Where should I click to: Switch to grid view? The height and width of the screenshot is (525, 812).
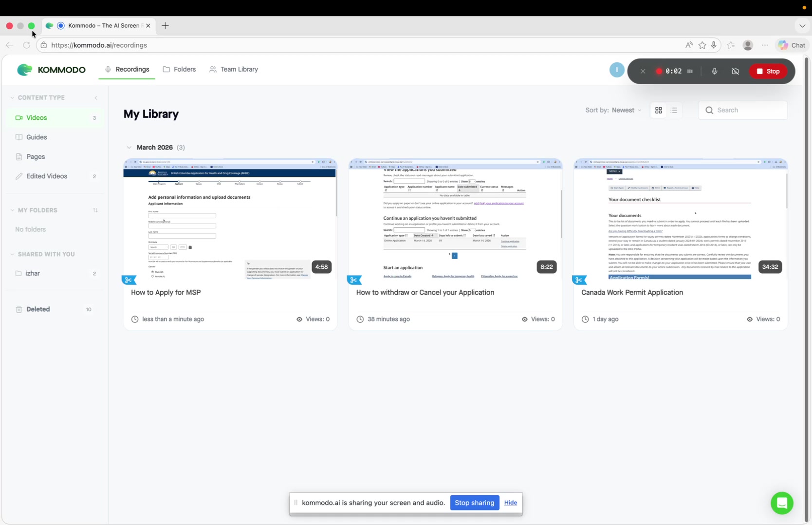pos(659,111)
